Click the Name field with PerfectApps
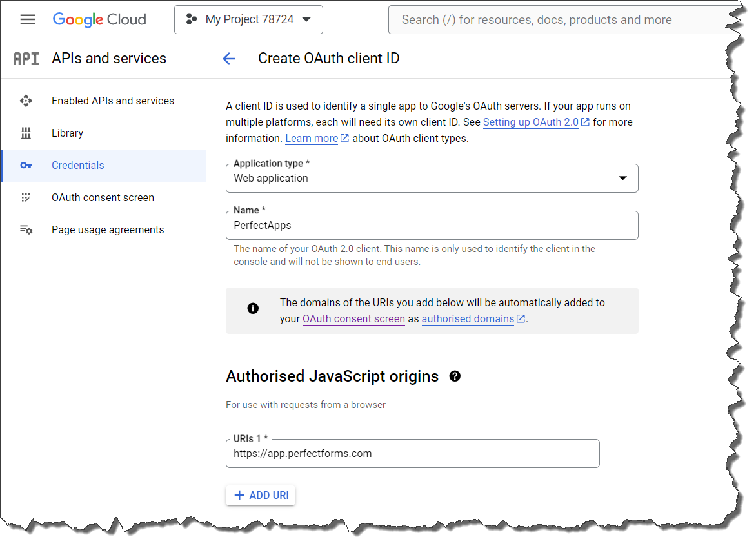Image resolution: width=756 pixels, height=546 pixels. click(x=432, y=225)
